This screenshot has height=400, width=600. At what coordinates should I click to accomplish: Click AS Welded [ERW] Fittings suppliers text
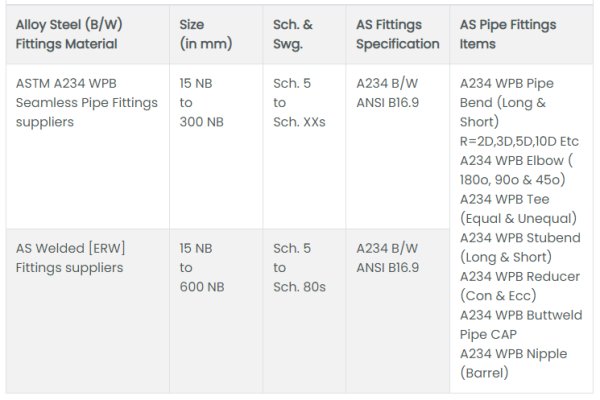pyautogui.click(x=70, y=257)
